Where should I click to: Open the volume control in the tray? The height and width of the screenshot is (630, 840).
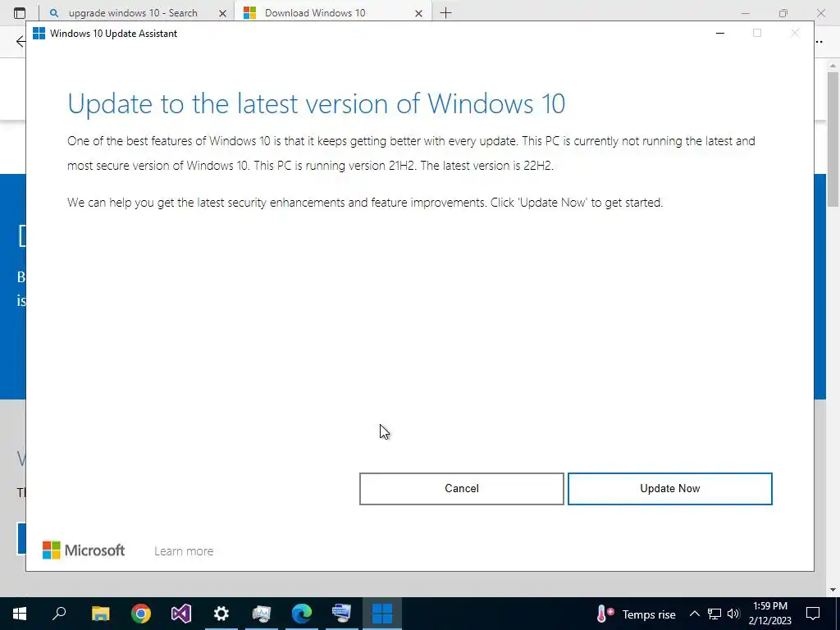pyautogui.click(x=733, y=614)
